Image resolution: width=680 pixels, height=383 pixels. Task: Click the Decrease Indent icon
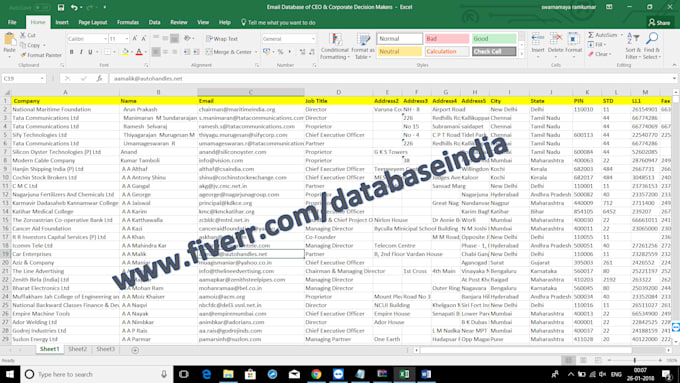(186, 52)
